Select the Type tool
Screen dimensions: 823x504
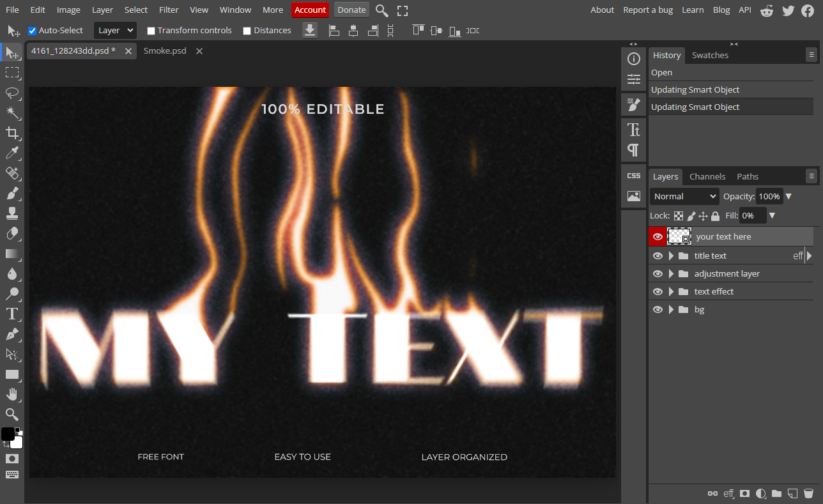coord(13,314)
